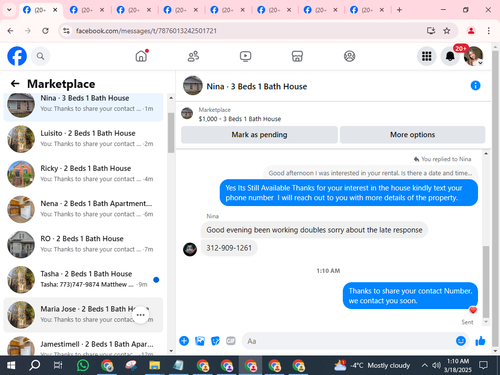Image resolution: width=500 pixels, height=375 pixels.
Task: Click chat messages scrollbar thumb
Action: pos(486,282)
